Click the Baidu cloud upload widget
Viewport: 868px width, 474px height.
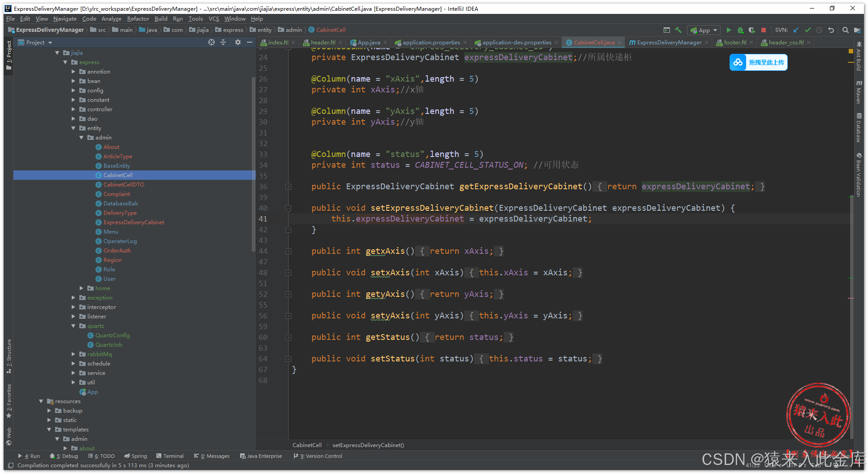(758, 62)
